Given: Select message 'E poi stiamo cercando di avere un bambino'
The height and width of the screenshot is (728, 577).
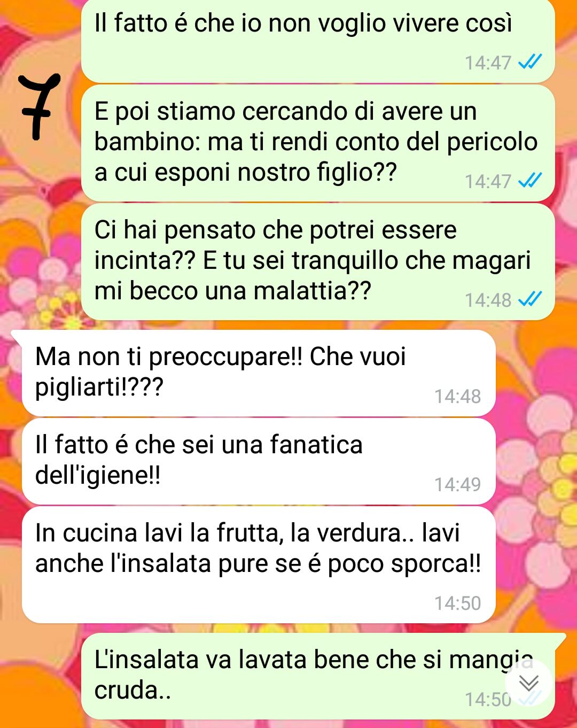Looking at the screenshot, I should [318, 143].
